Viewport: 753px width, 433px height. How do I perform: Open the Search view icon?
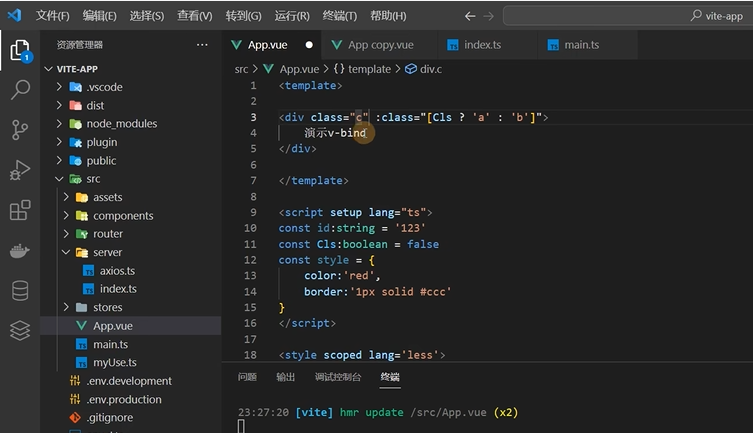click(20, 89)
